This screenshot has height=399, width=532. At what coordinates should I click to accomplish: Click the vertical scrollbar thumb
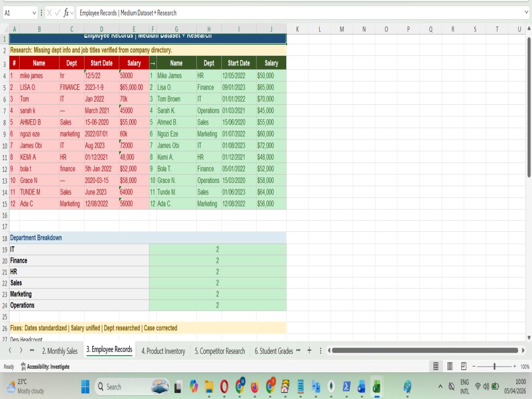[x=529, y=107]
